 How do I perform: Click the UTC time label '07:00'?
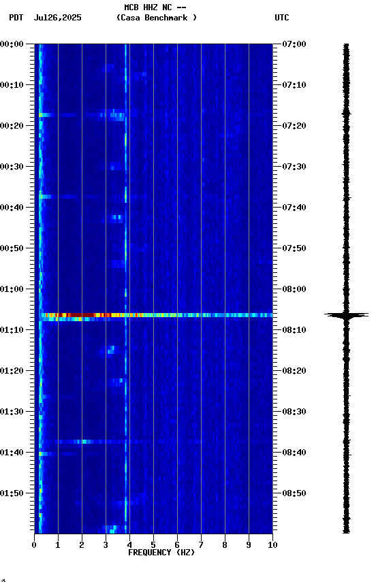(x=294, y=44)
